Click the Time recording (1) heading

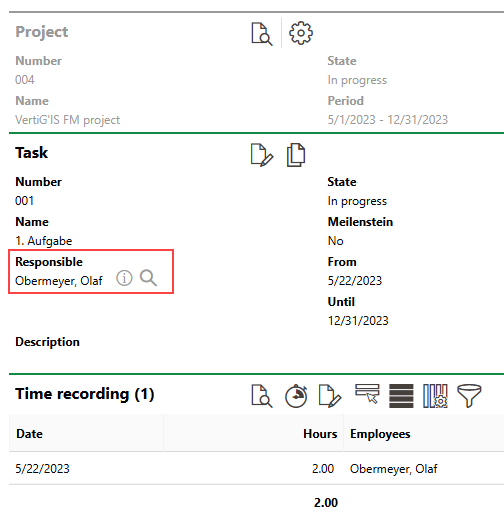[x=85, y=394]
